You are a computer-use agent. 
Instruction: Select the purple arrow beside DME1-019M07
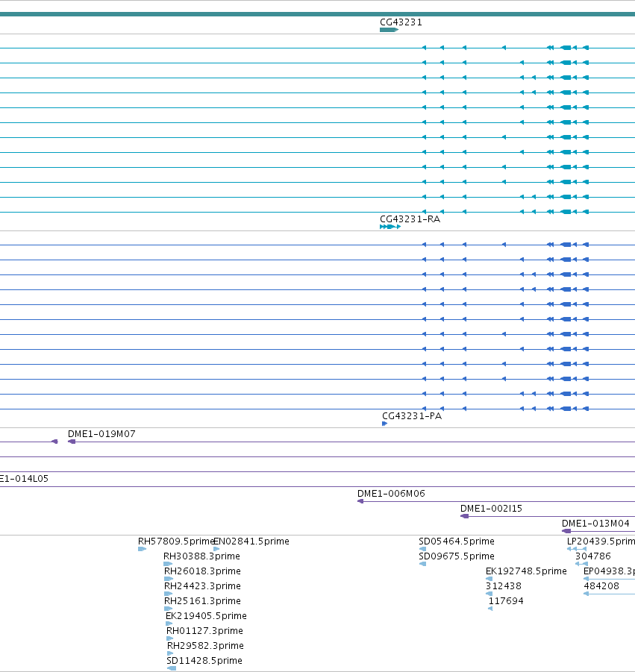[x=72, y=442]
